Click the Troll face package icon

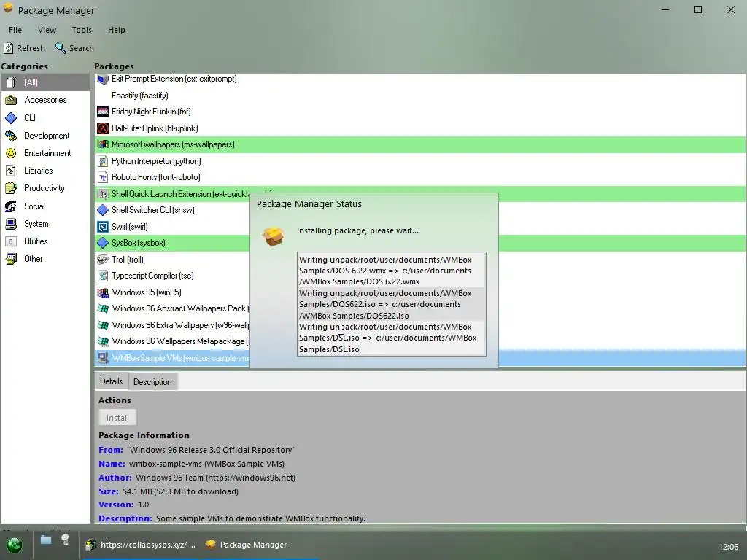point(103,260)
